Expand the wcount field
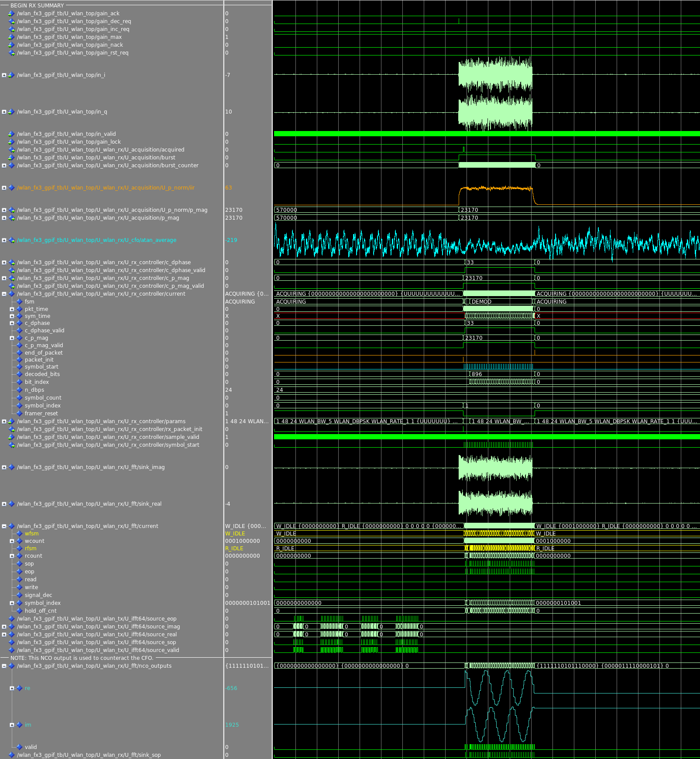 click(12, 541)
